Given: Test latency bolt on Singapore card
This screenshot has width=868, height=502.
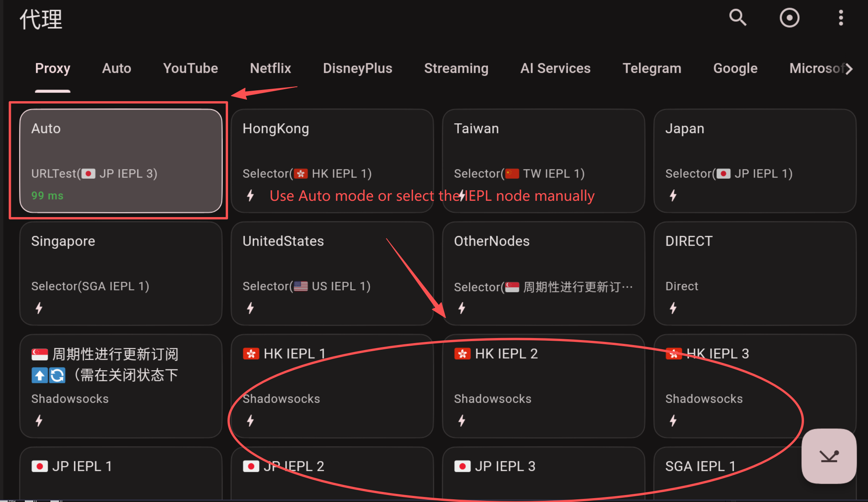Looking at the screenshot, I should click(39, 308).
